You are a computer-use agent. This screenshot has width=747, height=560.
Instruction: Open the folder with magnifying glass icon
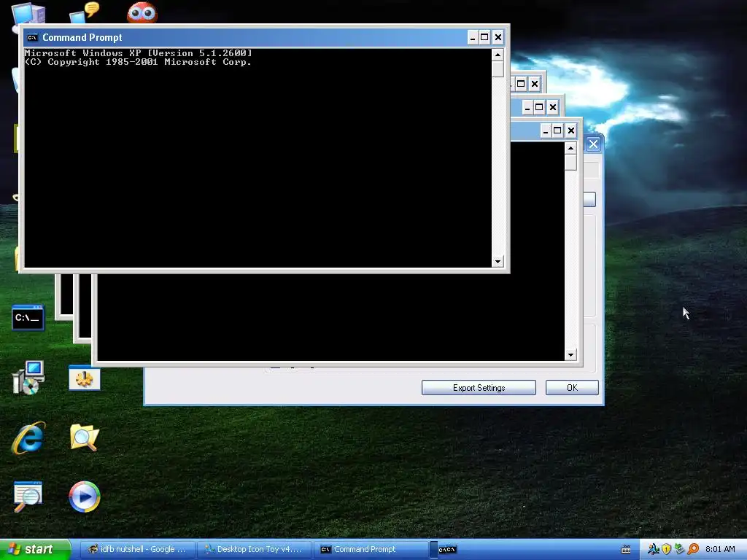pyautogui.click(x=85, y=437)
